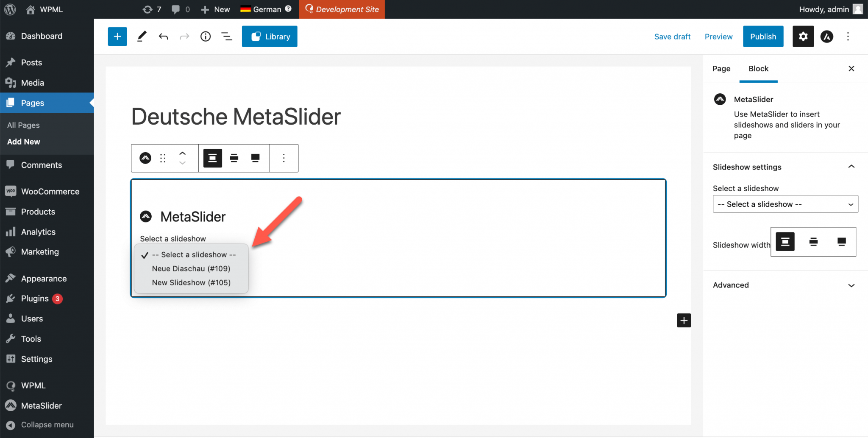Viewport: 868px width, 438px height.
Task: Set block toolbar alignment to wide width
Action: [234, 158]
